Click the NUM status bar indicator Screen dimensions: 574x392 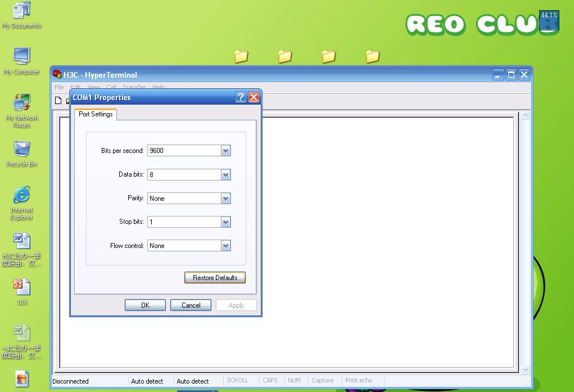pos(295,381)
